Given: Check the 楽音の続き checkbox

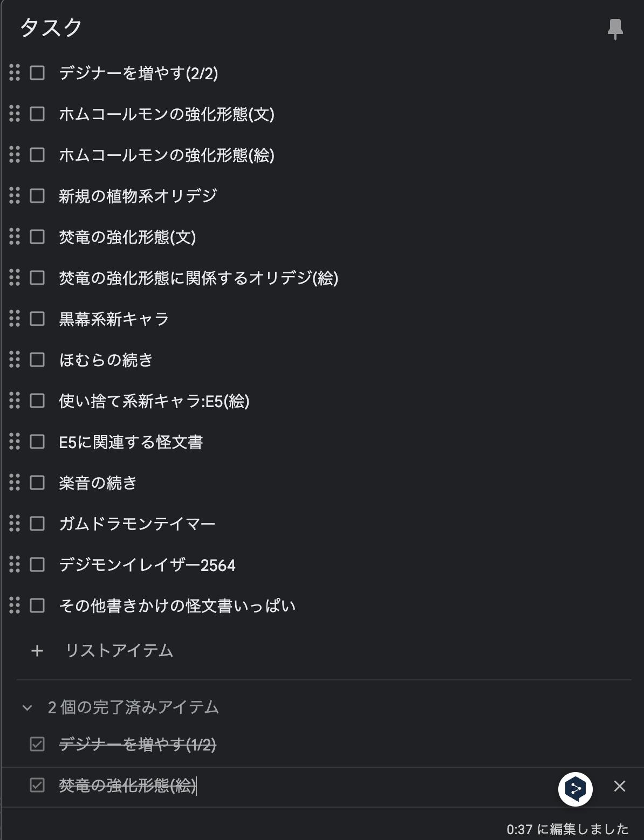Looking at the screenshot, I should click(x=37, y=483).
